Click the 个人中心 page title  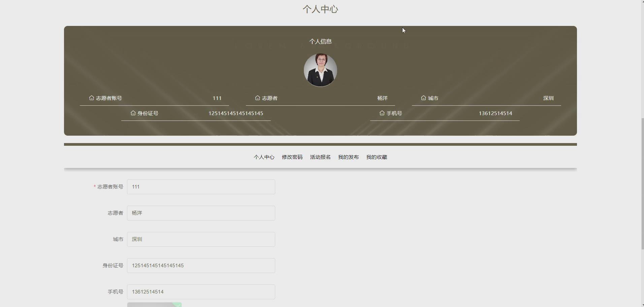click(320, 9)
